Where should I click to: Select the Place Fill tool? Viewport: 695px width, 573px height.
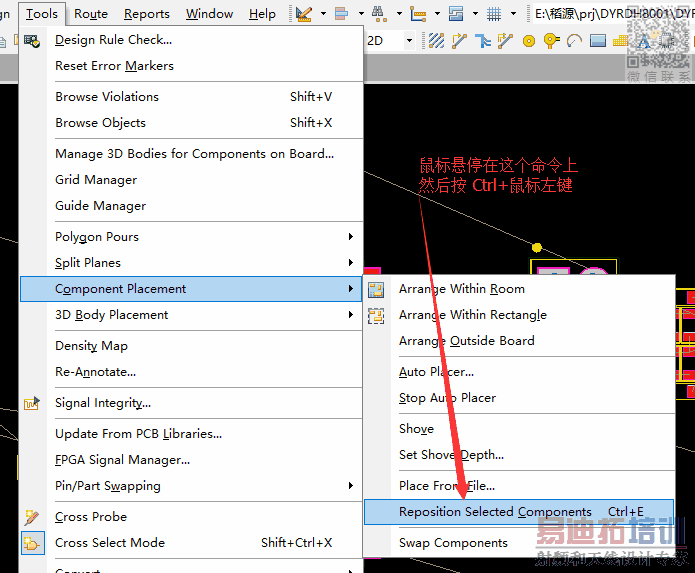point(597,41)
